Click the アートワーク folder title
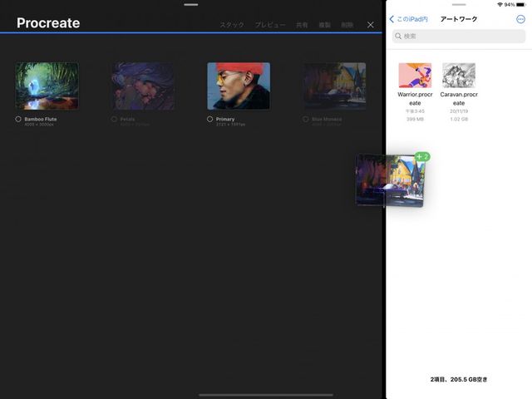This screenshot has width=532, height=399. point(459,19)
